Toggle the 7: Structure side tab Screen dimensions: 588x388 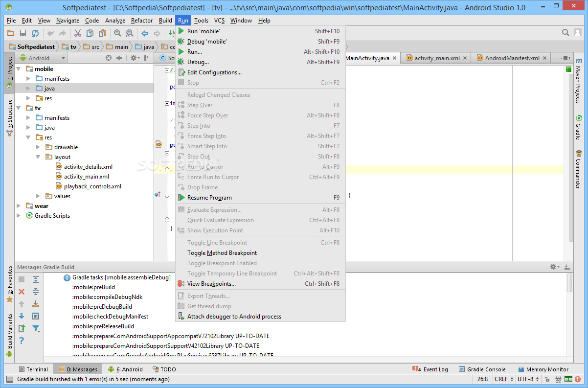click(9, 117)
